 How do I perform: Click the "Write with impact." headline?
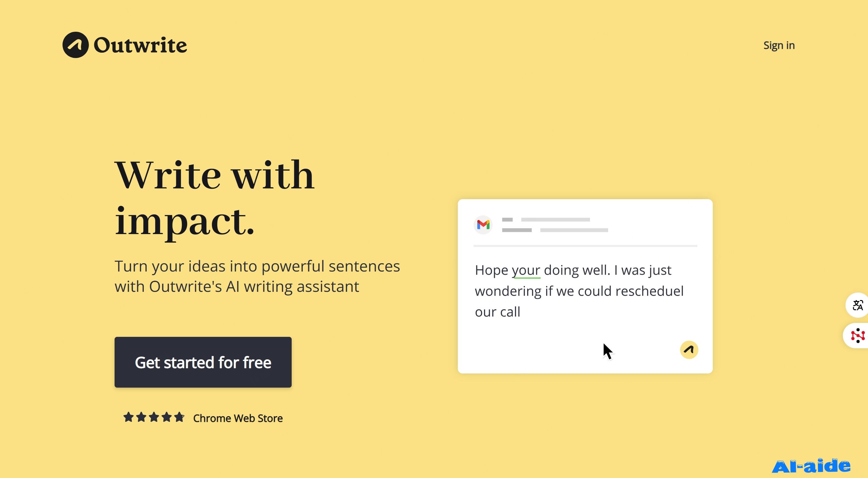coord(215,198)
